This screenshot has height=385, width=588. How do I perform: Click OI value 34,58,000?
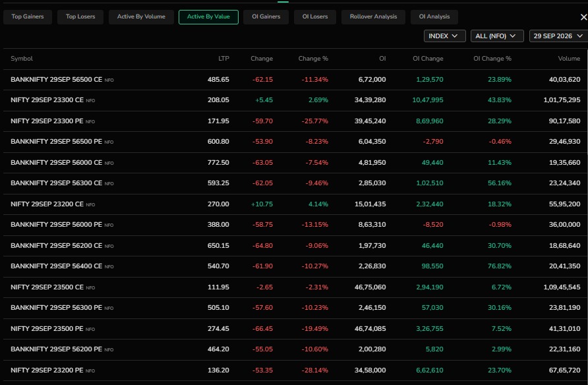pyautogui.click(x=370, y=370)
